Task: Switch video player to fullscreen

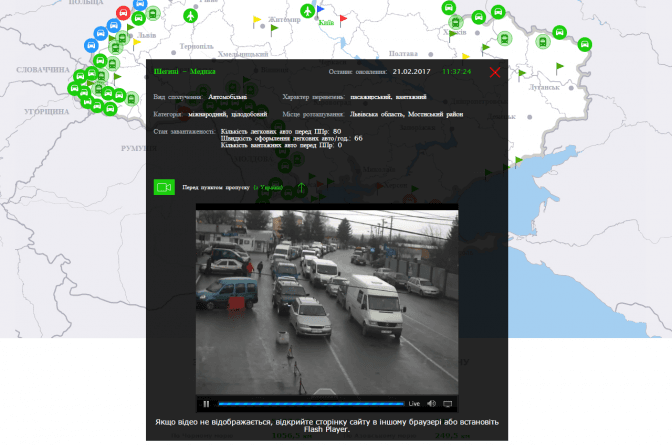Action: (448, 404)
